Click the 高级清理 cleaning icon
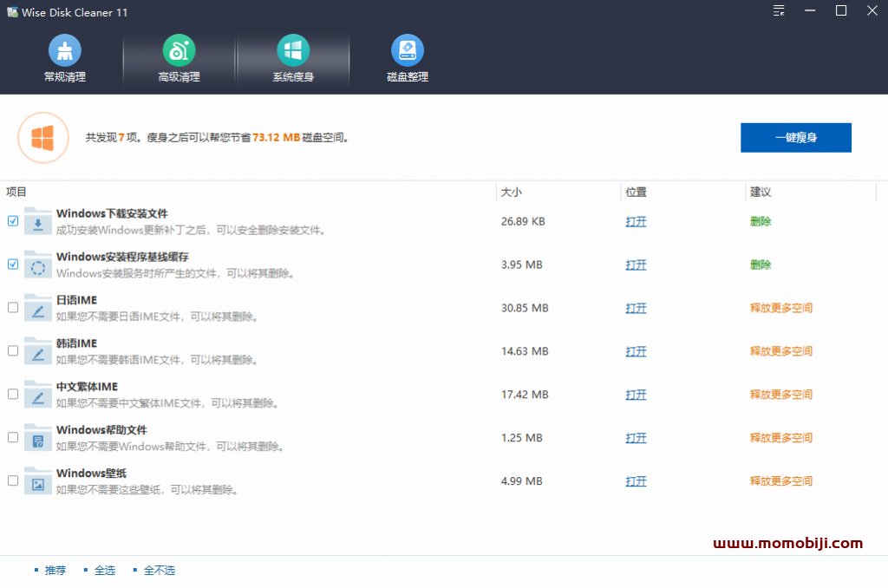888x588 pixels. click(x=179, y=49)
